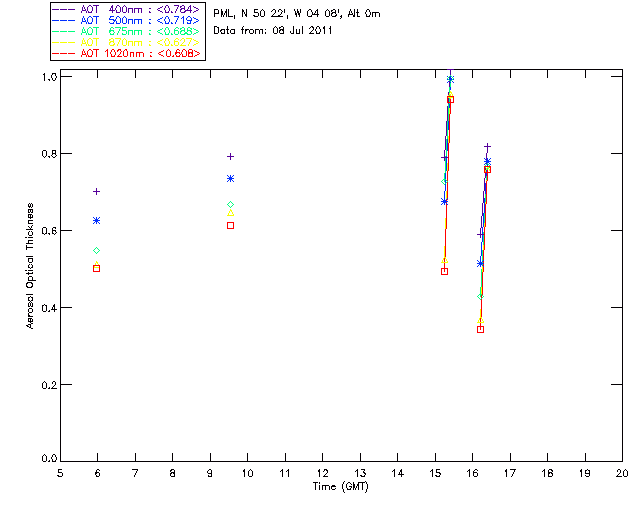640x512 pixels.
Task: Select the blue asterisk marker near time 9.5
Action: [x=230, y=178]
